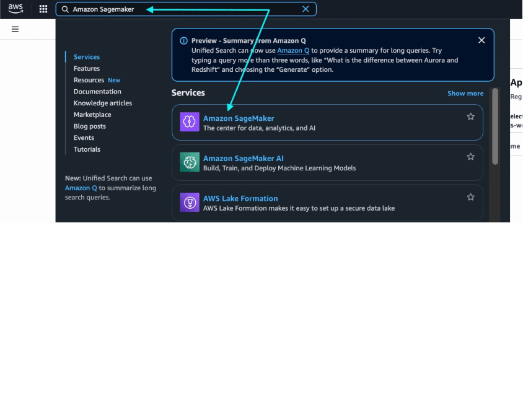Click the AWS logo home icon
This screenshot has height=420, width=523.
click(x=15, y=9)
